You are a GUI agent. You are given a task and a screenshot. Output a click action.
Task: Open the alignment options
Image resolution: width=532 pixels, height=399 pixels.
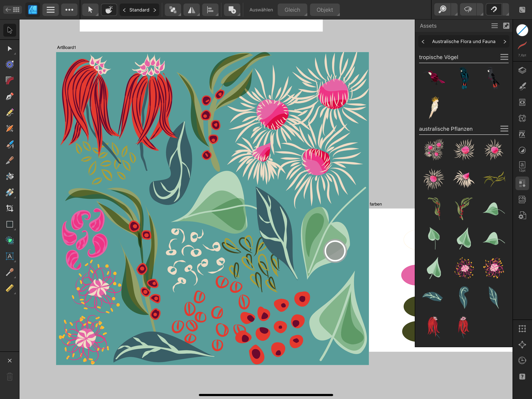tap(210, 10)
